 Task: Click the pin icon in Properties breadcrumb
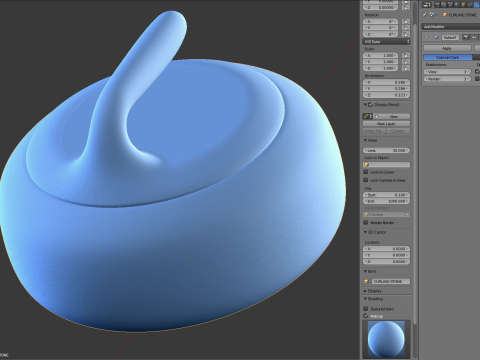(425, 15)
